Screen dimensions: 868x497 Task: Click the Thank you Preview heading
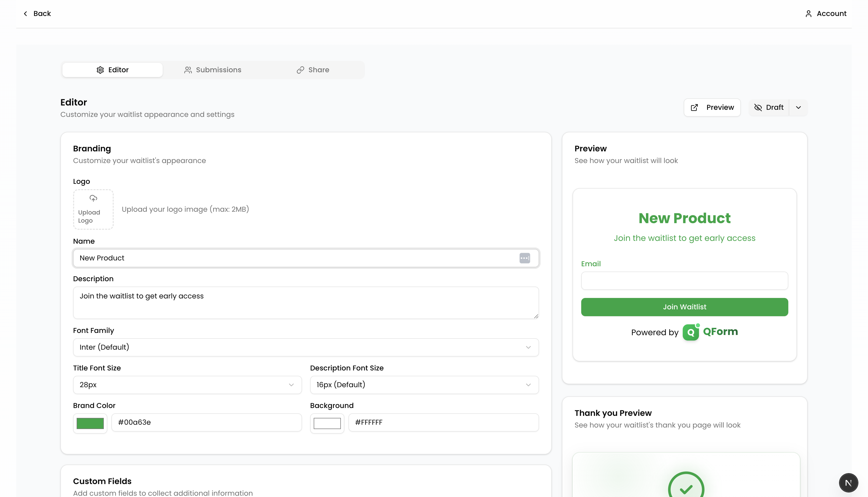click(613, 413)
